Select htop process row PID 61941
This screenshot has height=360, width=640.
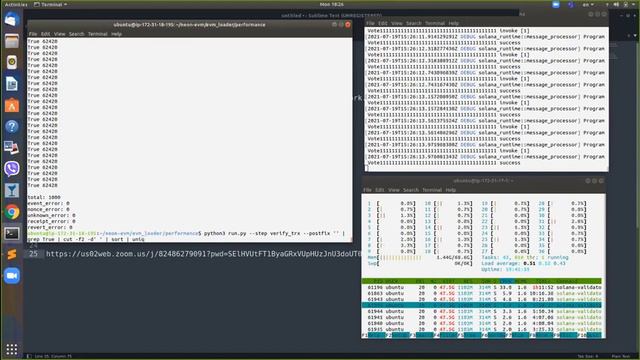click(x=482, y=317)
